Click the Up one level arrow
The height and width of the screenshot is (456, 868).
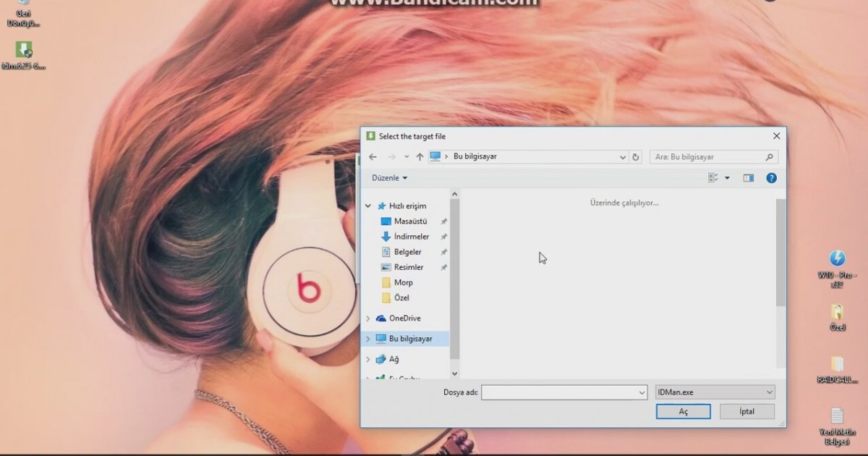[420, 157]
